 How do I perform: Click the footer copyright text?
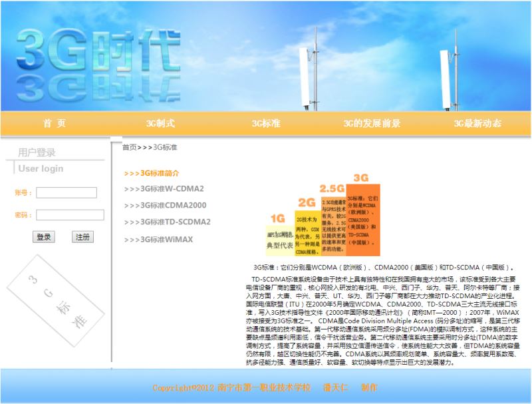[265, 387]
